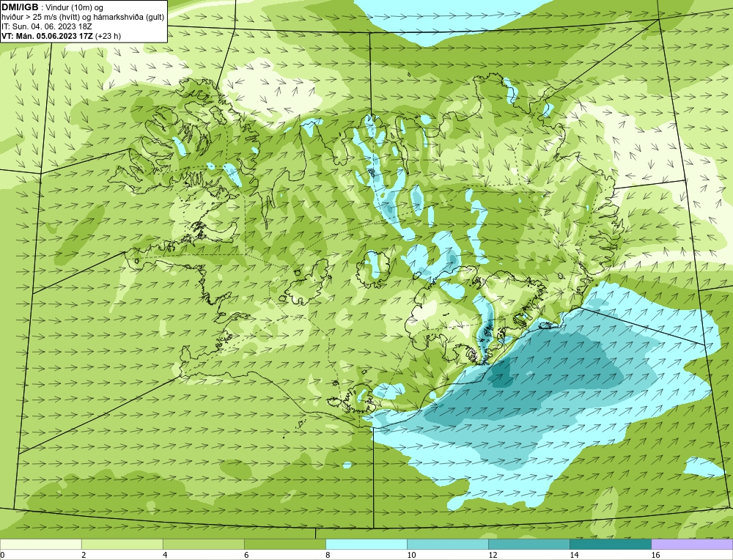Click the scale label '4'
This screenshot has width=733, height=560.
pos(165,555)
